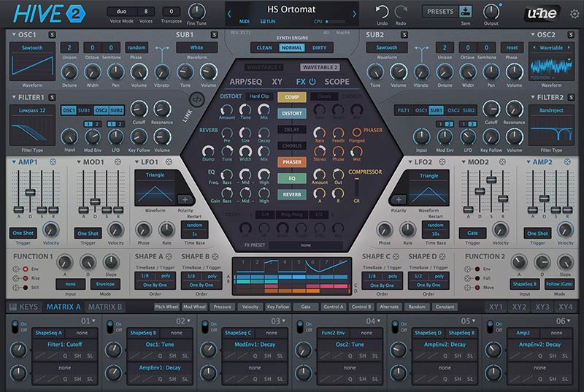Toggle matrix slot 04 On/Off switch
Screen dimensions: 584x392
coord(300,326)
